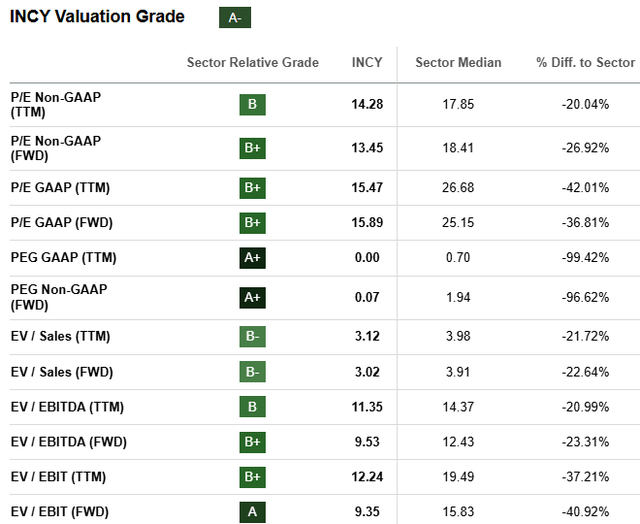The height and width of the screenshot is (524, 640).
Task: Click the Sector Median column header
Action: [x=458, y=62]
